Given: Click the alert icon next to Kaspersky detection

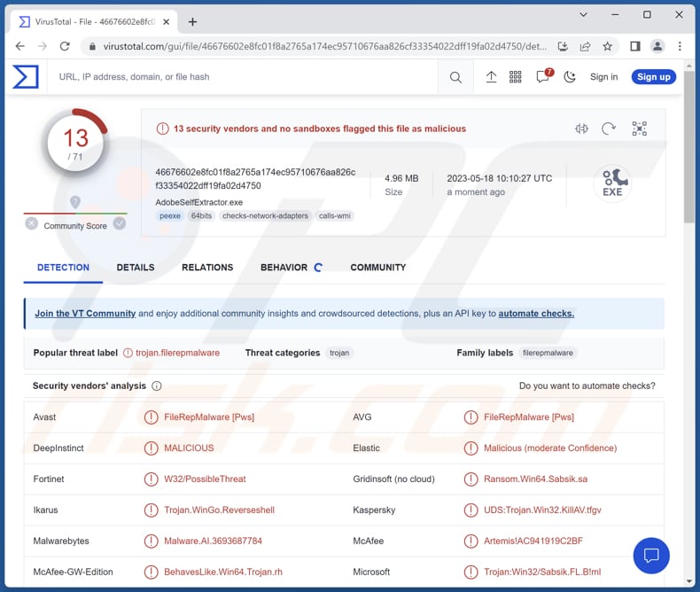Looking at the screenshot, I should click(x=471, y=510).
